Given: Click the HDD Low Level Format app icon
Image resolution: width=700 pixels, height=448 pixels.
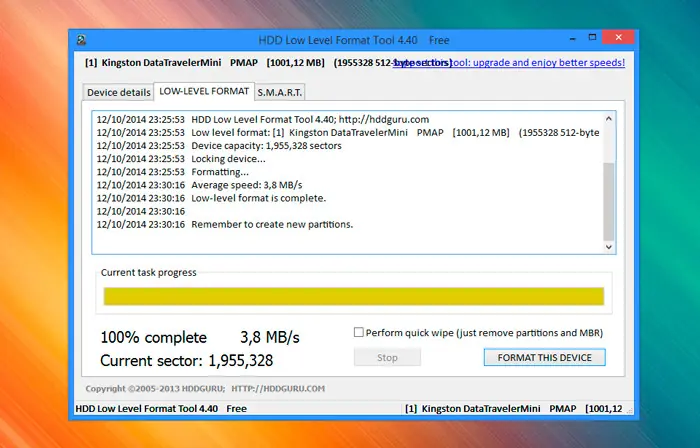Looking at the screenshot, I should (81, 40).
